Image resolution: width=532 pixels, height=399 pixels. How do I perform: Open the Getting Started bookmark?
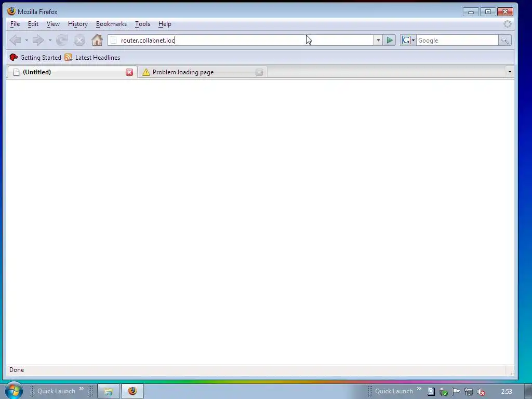(35, 57)
